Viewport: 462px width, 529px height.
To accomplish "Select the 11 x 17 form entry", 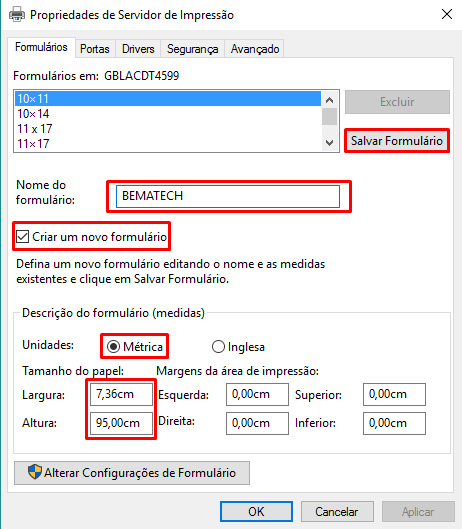I will (x=168, y=129).
